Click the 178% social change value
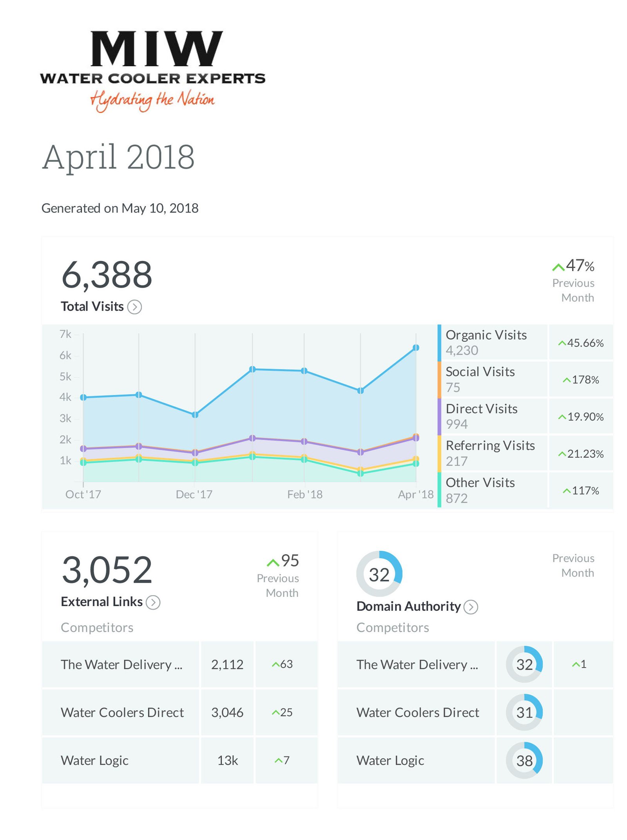Screen dimensions: 627x840 tap(581, 380)
